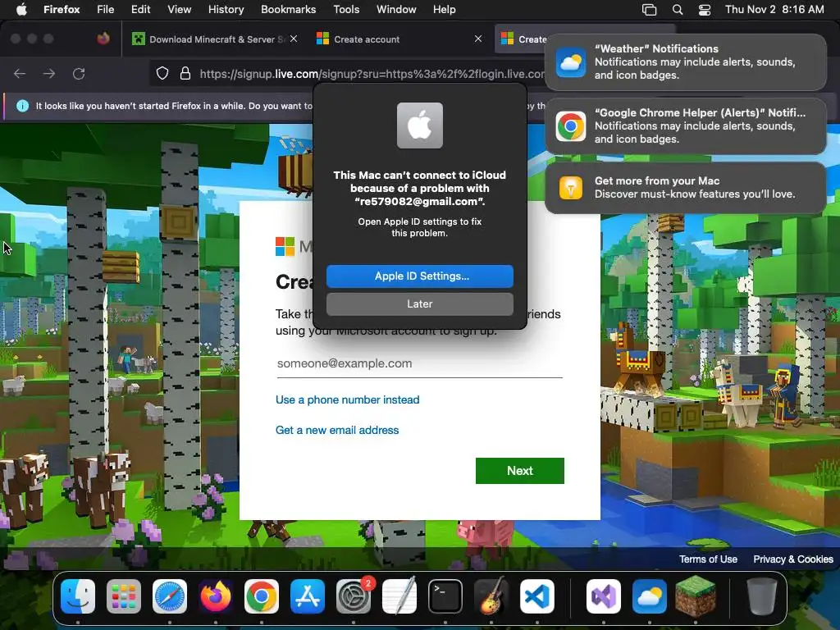The image size is (840, 630).
Task: Open the Edit menu
Action: tap(141, 9)
